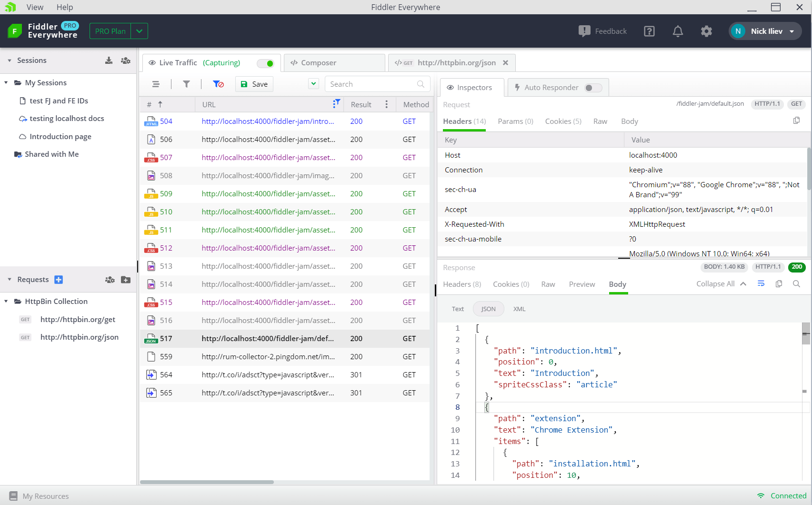
Task: Collapse the Requests panel
Action: pyautogui.click(x=9, y=280)
